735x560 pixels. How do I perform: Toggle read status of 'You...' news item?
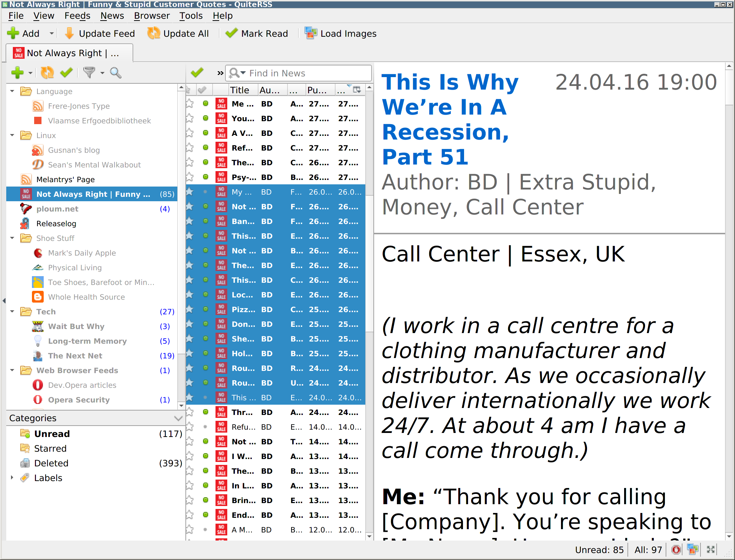point(206,118)
